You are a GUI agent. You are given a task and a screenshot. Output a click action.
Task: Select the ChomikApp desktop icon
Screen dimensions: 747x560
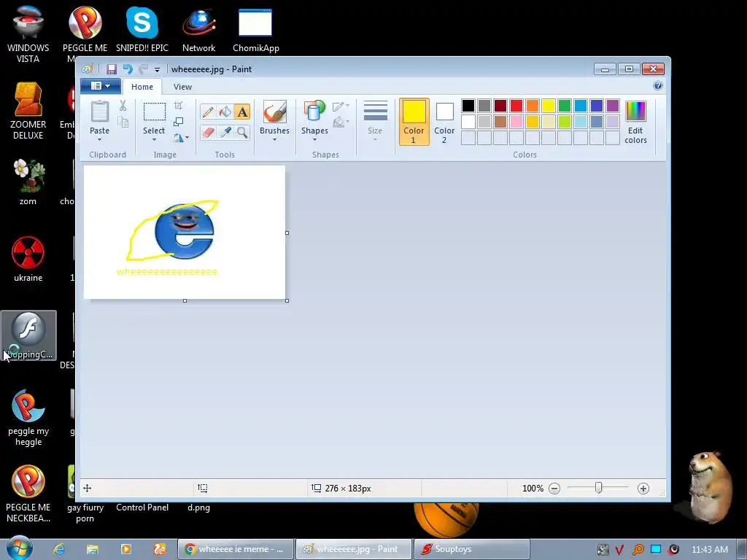point(255,29)
